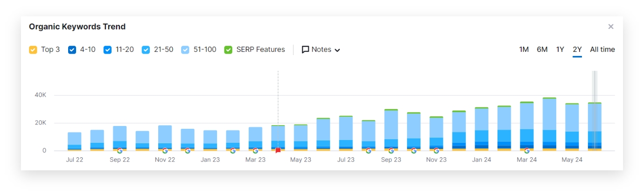Disable the 21-50 positions checkbox

(146, 49)
